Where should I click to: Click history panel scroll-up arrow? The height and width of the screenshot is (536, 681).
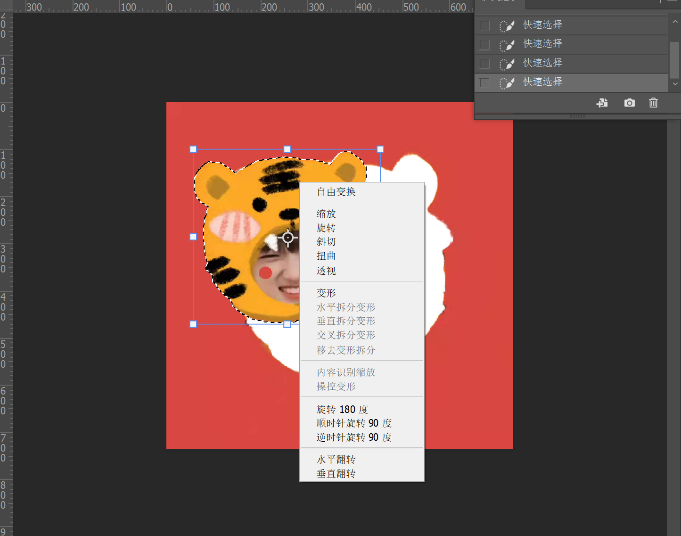[x=675, y=21]
